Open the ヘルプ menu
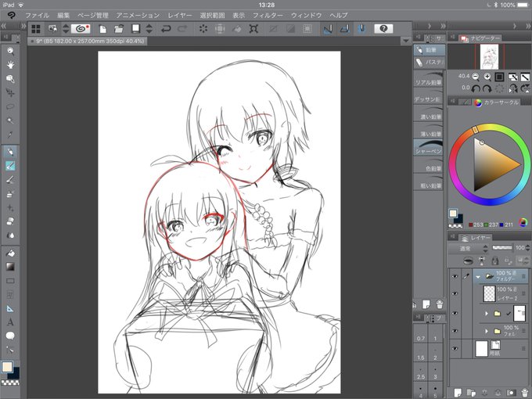The height and width of the screenshot is (399, 532). coord(339,16)
